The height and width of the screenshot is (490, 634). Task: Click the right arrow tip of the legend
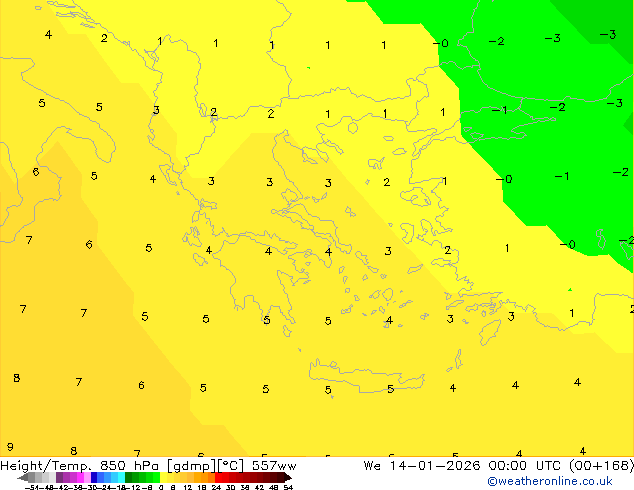[x=290, y=478]
